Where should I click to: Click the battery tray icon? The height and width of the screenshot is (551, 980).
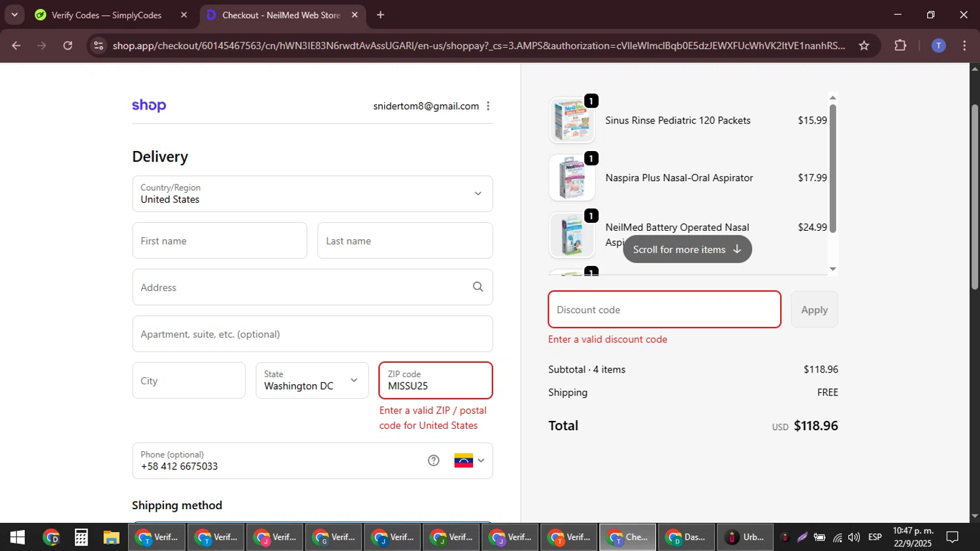(819, 537)
